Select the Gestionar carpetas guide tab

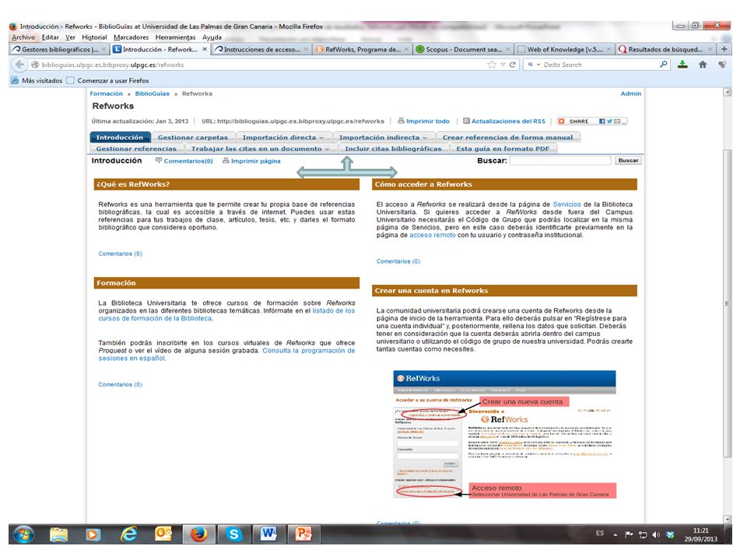coord(193,137)
